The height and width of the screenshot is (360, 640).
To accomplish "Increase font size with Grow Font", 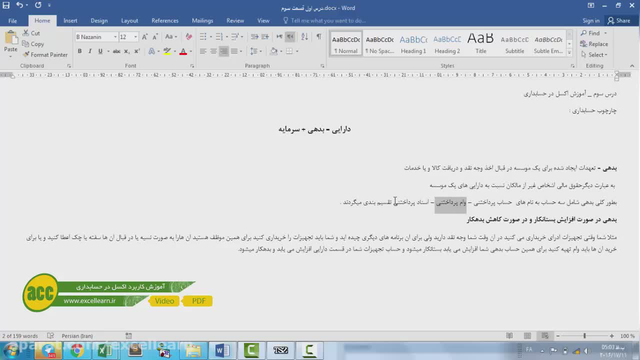I will pyautogui.click(x=144, y=37).
